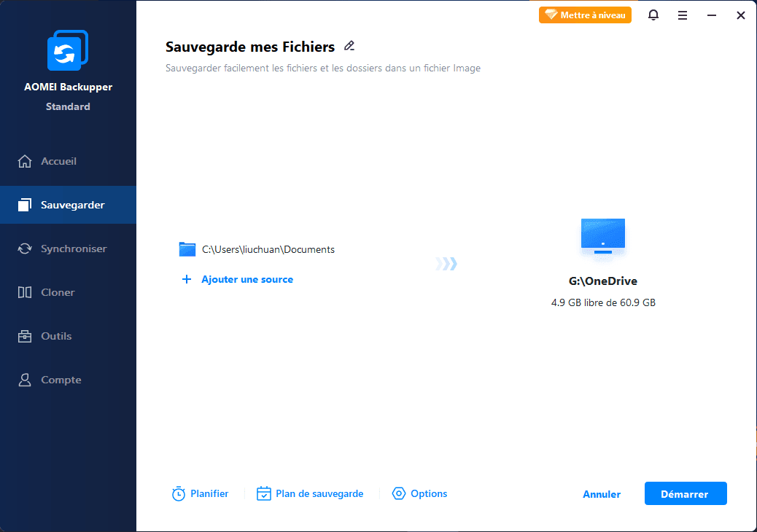Viewport: 757px width, 532px height.
Task: Click the Mettre à niveau upgrade button
Action: 585,15
